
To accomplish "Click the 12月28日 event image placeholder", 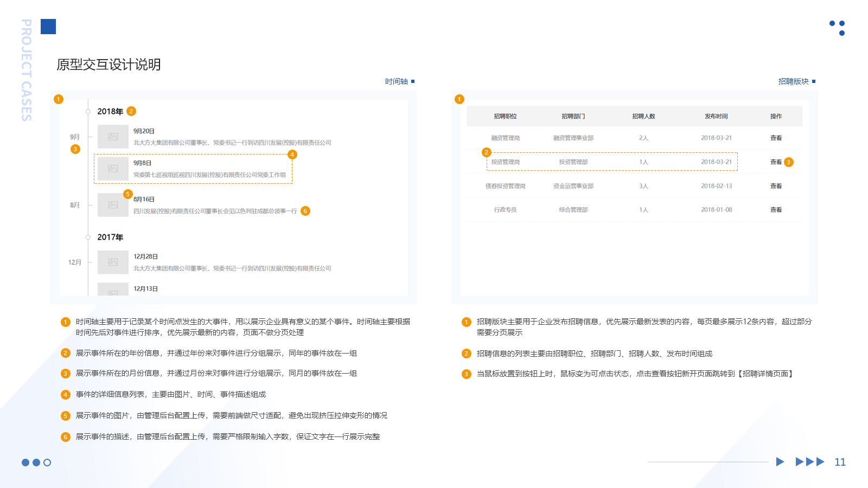I will click(x=113, y=262).
